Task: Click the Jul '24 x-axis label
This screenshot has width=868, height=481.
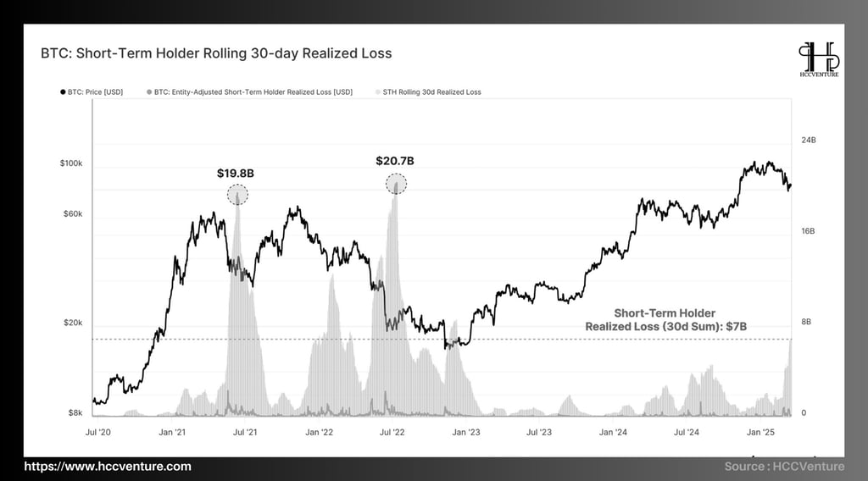Action: pos(687,433)
